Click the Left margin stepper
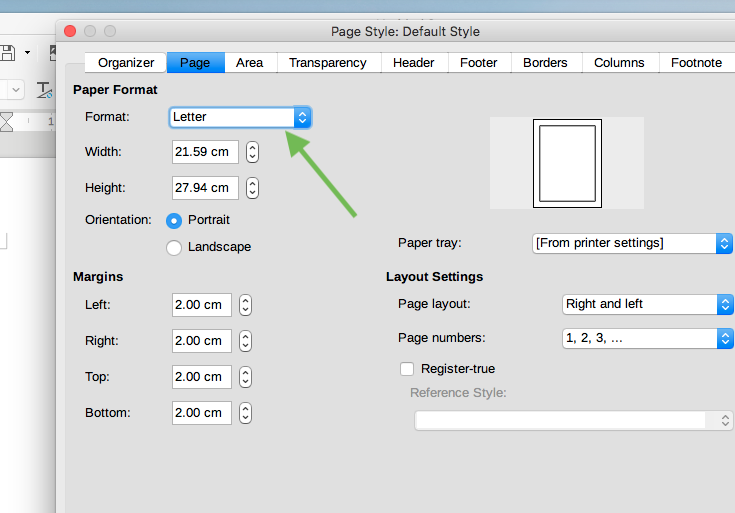 tap(245, 305)
